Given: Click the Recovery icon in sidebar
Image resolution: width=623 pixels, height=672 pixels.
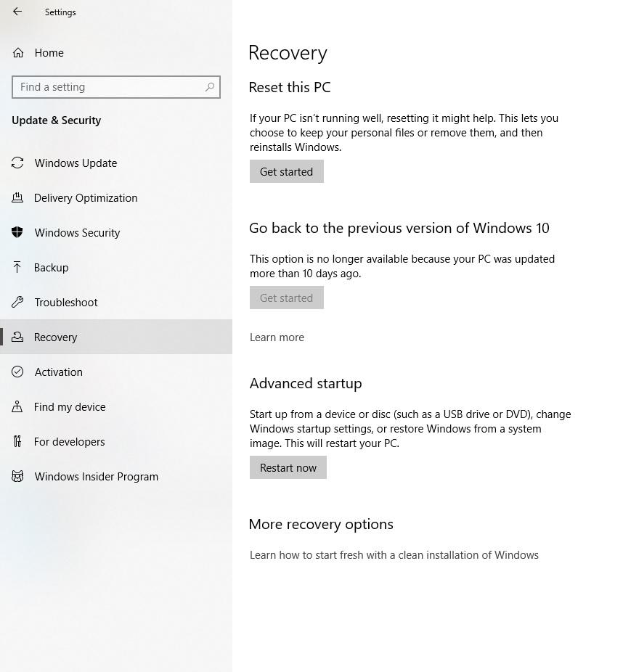Looking at the screenshot, I should click(x=17, y=337).
